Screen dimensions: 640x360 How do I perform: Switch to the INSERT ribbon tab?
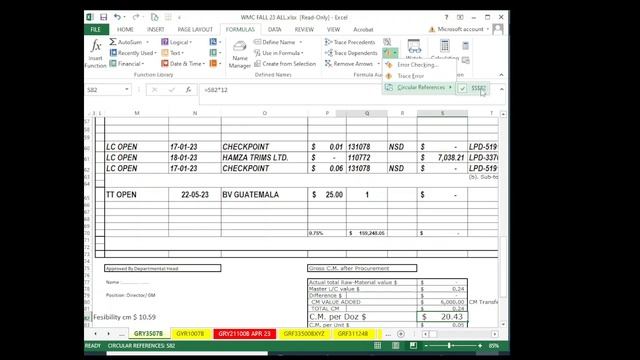click(x=156, y=29)
